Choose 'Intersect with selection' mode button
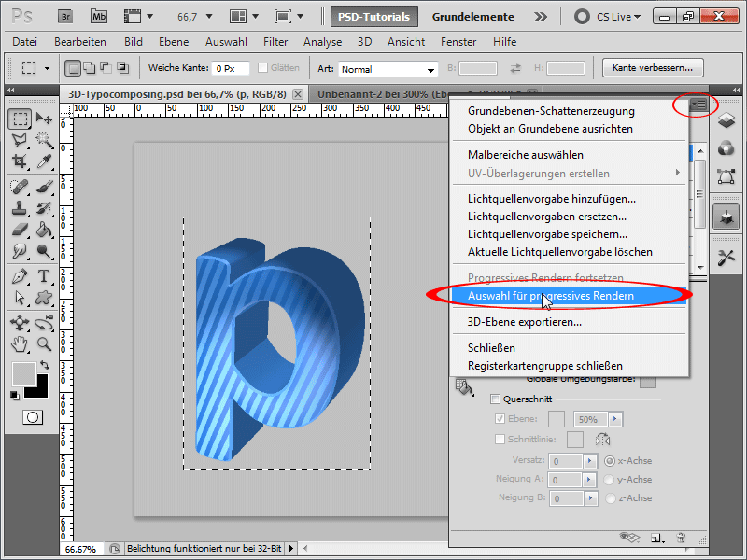The width and height of the screenshot is (747, 560). pos(123,67)
